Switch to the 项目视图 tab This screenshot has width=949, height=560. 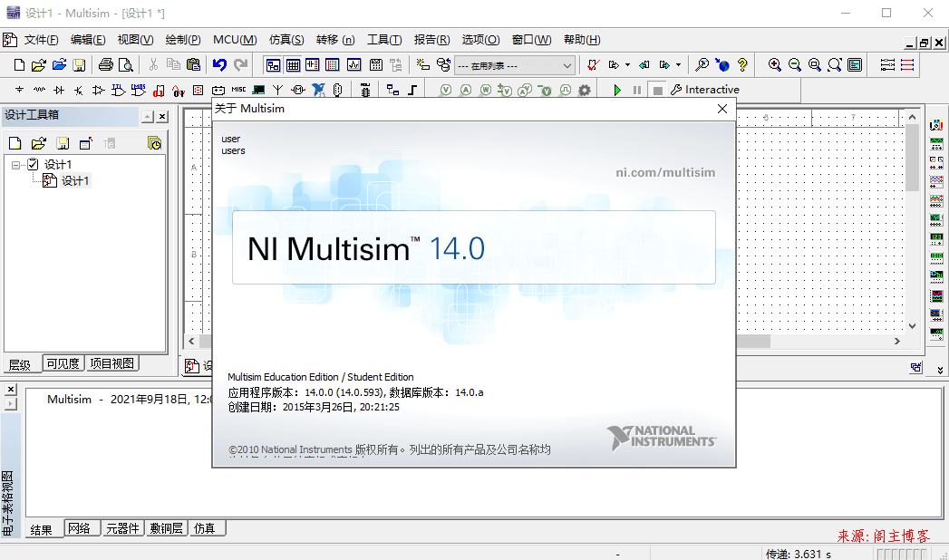112,363
